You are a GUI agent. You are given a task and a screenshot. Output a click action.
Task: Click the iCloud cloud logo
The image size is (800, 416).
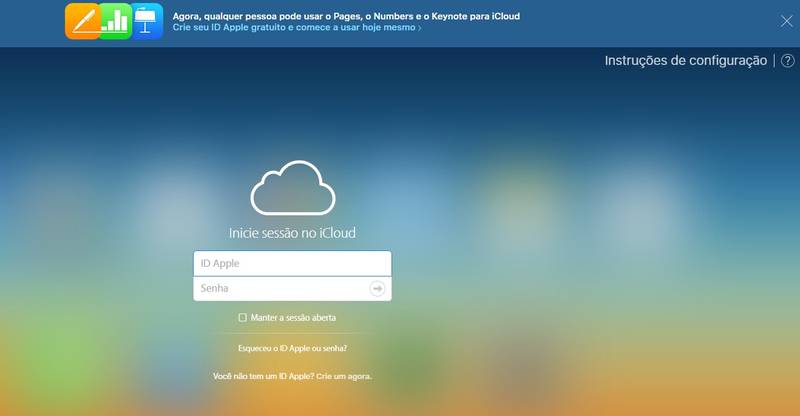(293, 187)
